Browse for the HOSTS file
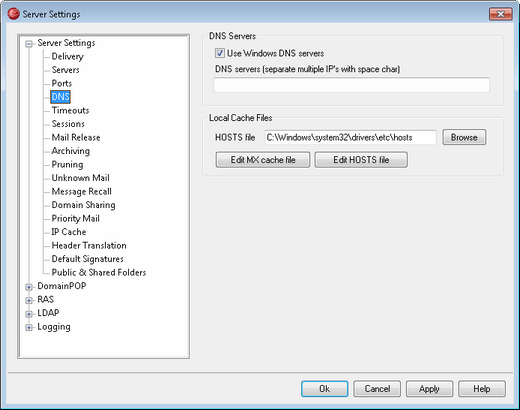This screenshot has width=520, height=410. [464, 137]
